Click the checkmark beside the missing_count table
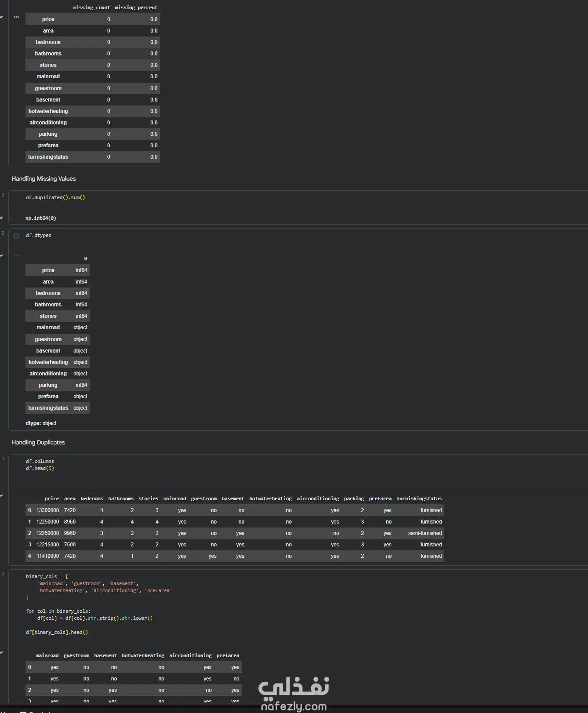This screenshot has height=713, width=588. click(x=2, y=17)
